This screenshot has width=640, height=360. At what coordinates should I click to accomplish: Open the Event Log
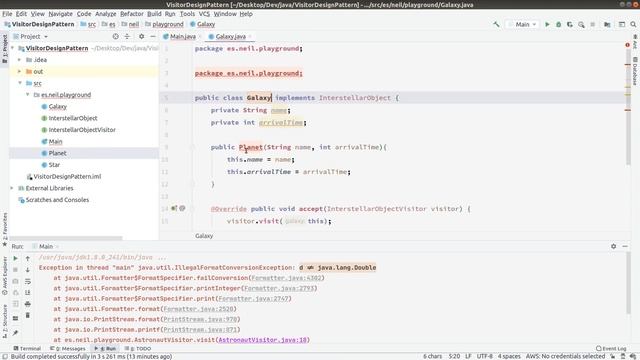point(611,349)
